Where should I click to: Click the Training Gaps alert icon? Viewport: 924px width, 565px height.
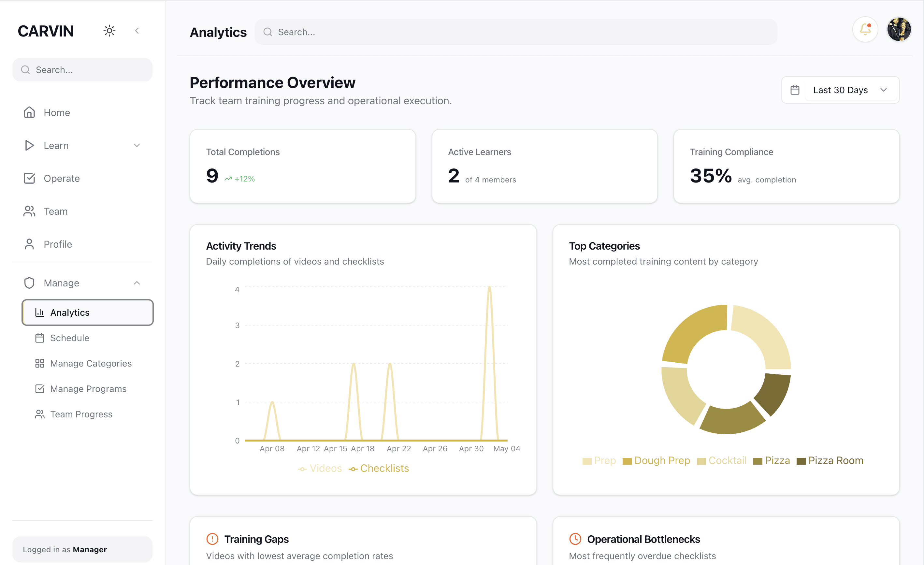point(212,539)
